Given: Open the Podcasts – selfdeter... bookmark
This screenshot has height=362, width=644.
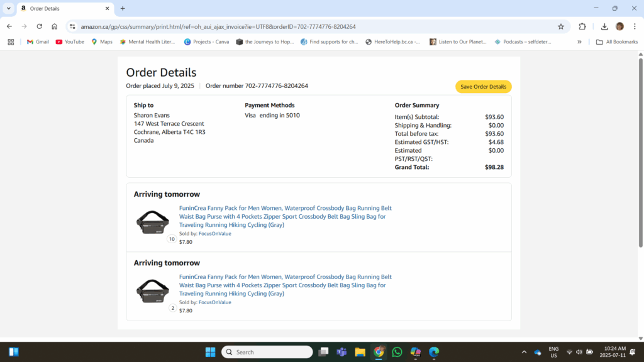Looking at the screenshot, I should point(523,42).
